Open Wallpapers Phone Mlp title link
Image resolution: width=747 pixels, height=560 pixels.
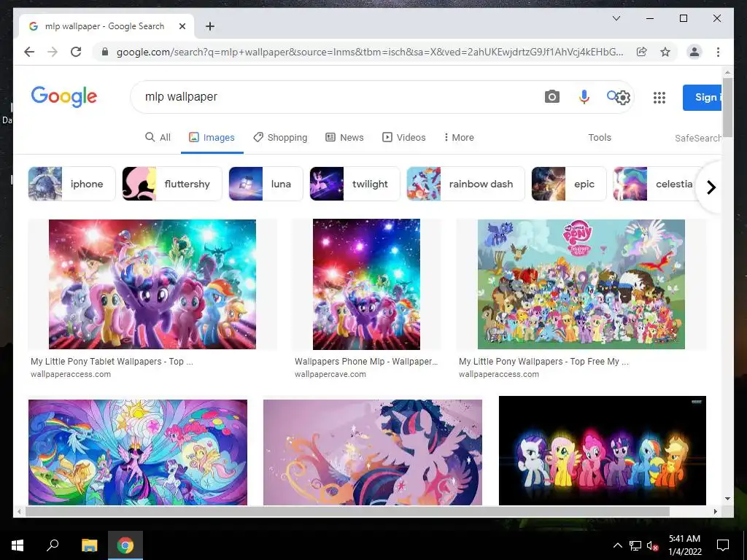click(x=366, y=362)
